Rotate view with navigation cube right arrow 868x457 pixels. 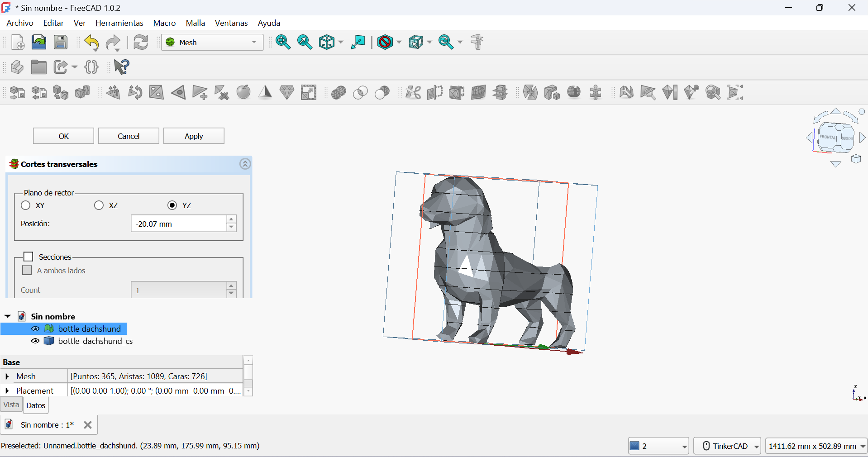[863, 138]
